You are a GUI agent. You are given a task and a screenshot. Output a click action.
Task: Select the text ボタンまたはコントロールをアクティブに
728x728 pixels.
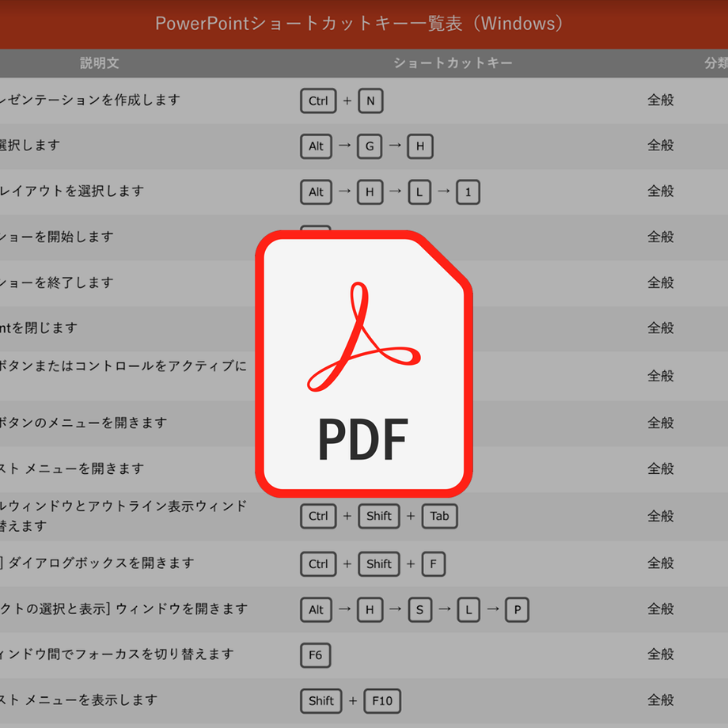[123, 366]
